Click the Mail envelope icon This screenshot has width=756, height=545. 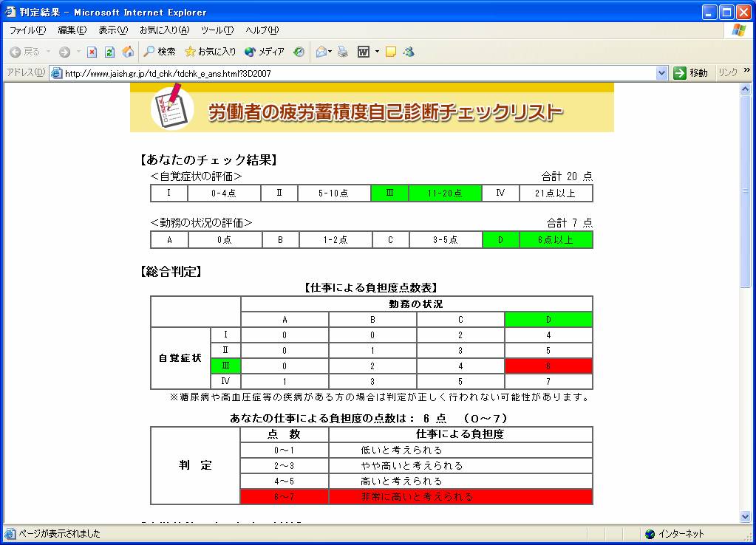[x=321, y=52]
